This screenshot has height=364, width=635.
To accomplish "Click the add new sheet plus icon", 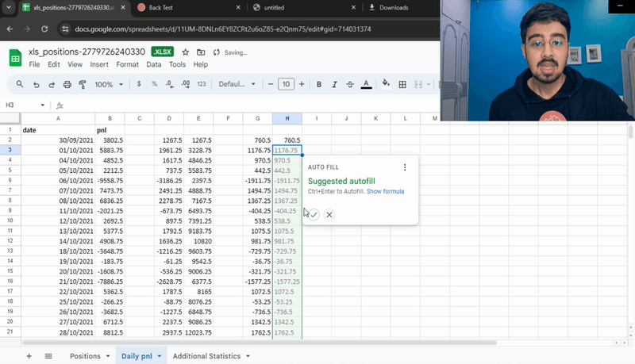I will (29, 356).
